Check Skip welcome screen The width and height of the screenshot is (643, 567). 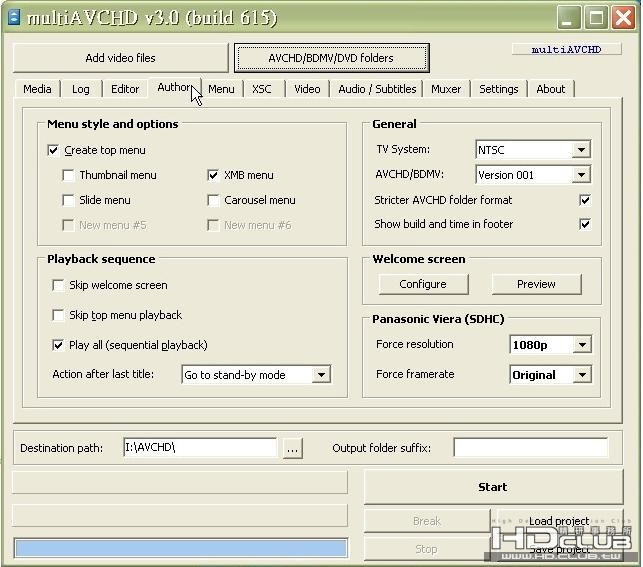[58, 285]
